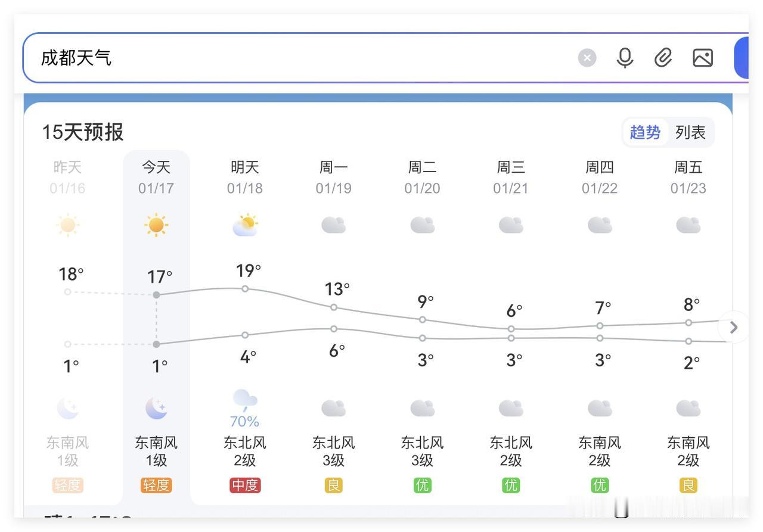Click the microphone voice search icon
Screen dimensions: 763x532
click(624, 57)
